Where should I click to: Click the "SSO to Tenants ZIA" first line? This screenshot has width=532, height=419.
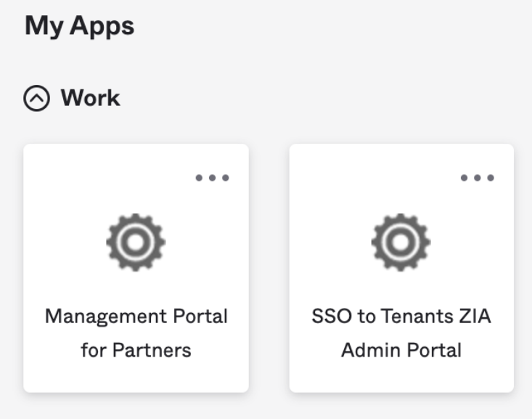click(x=401, y=317)
